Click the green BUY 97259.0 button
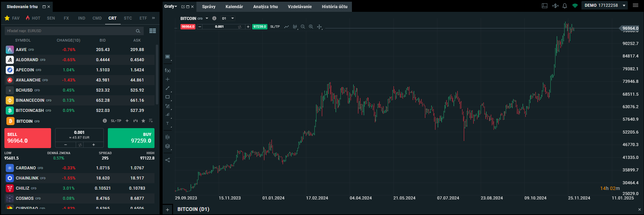This screenshot has width=644, height=215. click(131, 138)
